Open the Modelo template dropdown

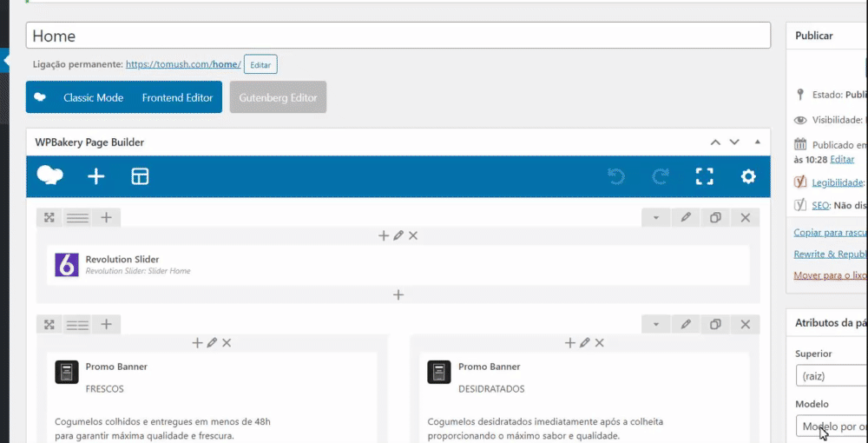coord(832,426)
